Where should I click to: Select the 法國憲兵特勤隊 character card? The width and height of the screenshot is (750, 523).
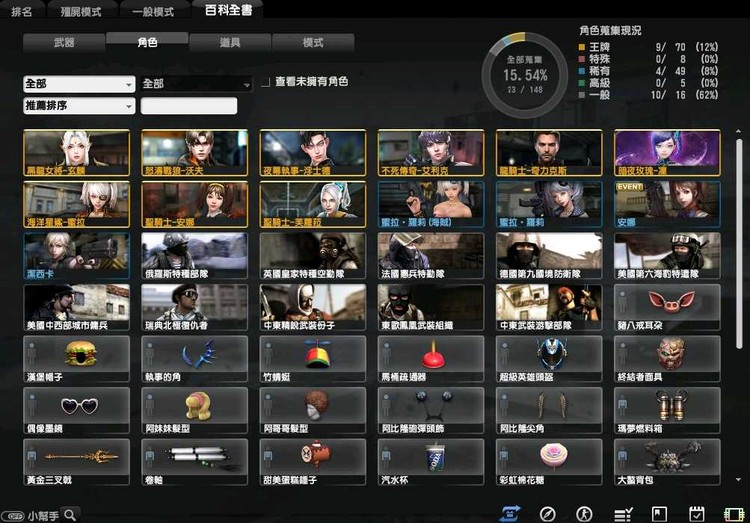point(431,256)
